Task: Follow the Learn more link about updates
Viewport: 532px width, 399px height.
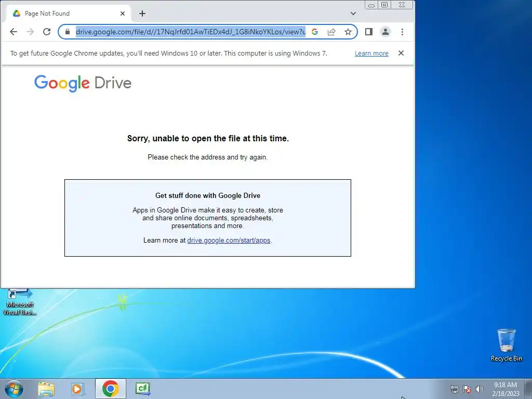Action: 371,54
